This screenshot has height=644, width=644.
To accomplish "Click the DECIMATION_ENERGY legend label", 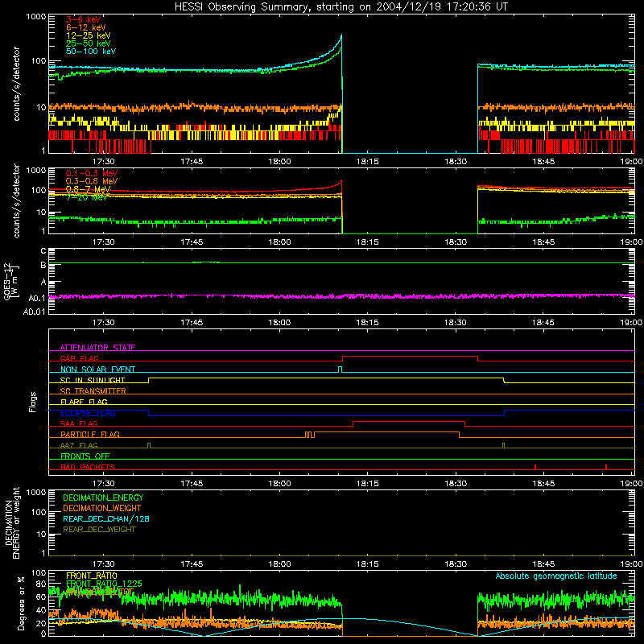I will (103, 497).
